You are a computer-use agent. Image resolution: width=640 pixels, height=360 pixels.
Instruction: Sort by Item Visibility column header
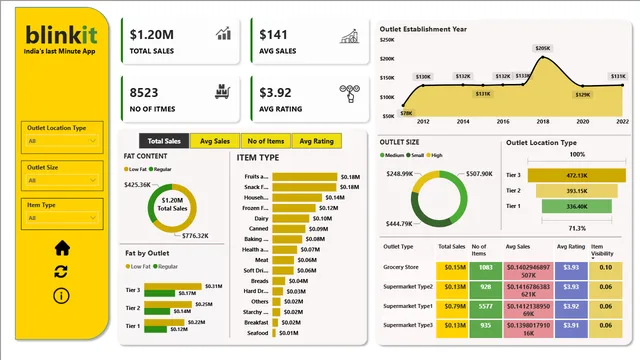click(602, 250)
